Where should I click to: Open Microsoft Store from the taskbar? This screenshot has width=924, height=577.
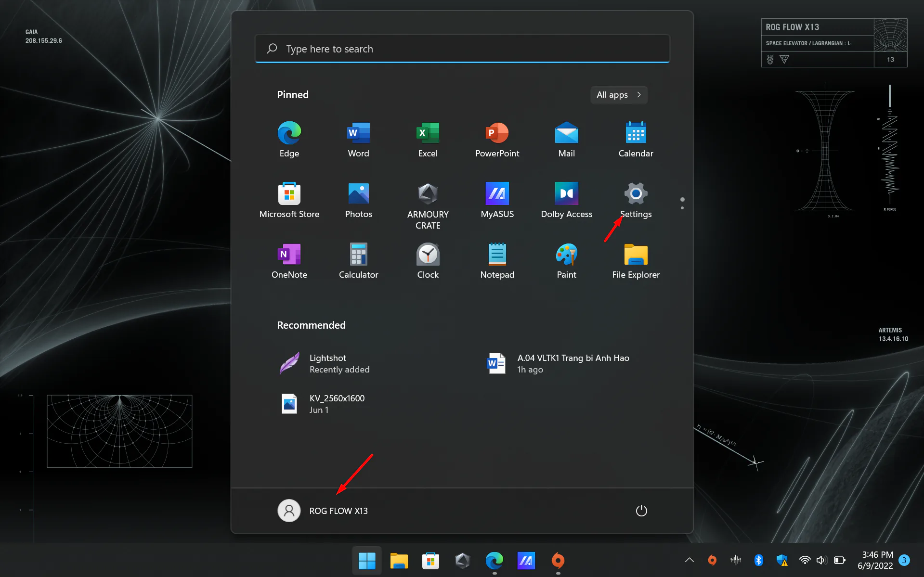pos(430,560)
